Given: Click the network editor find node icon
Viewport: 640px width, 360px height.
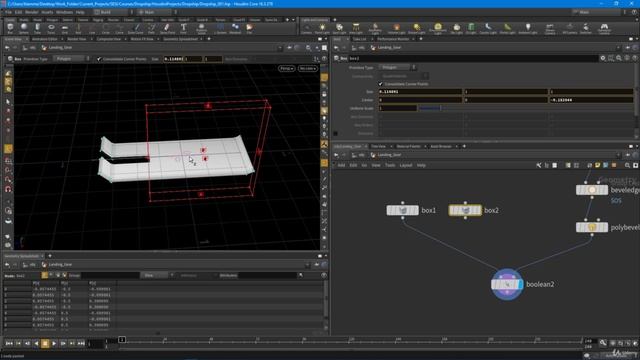Looking at the screenshot, I should click(627, 165).
